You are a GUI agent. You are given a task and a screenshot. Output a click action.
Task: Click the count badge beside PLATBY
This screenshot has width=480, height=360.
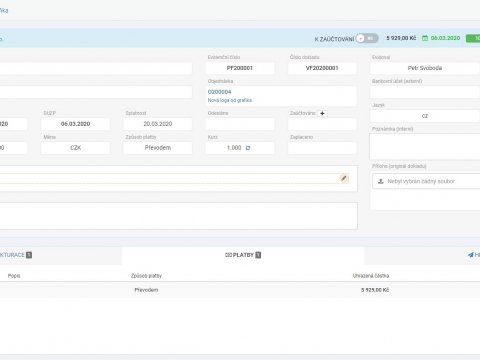pos(258,255)
